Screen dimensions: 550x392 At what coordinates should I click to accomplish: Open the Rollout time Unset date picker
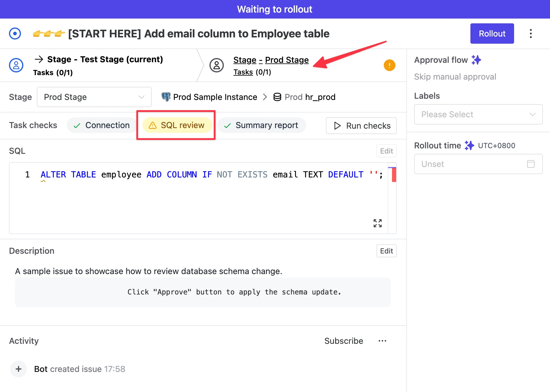[x=478, y=164]
